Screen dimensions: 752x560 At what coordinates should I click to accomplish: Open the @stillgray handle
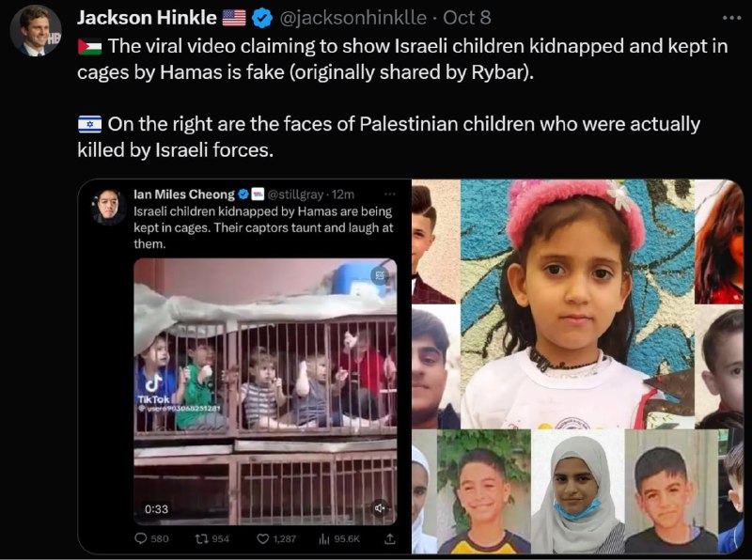coord(295,194)
